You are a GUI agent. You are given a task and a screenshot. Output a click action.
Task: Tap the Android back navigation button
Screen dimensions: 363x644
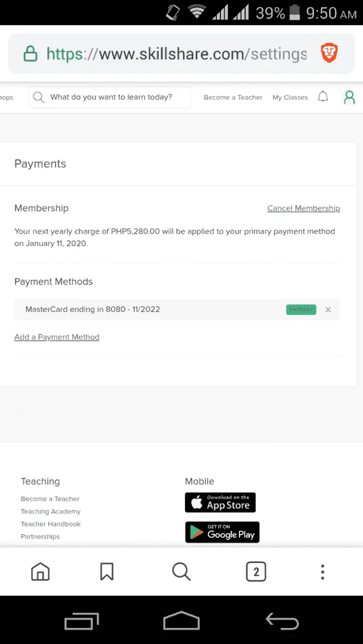tap(282, 621)
